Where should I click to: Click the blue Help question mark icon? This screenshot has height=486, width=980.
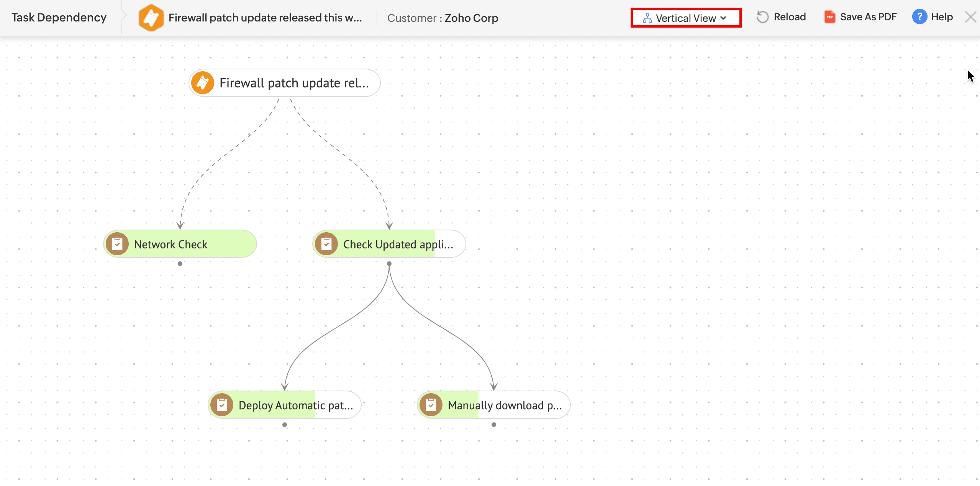[919, 17]
